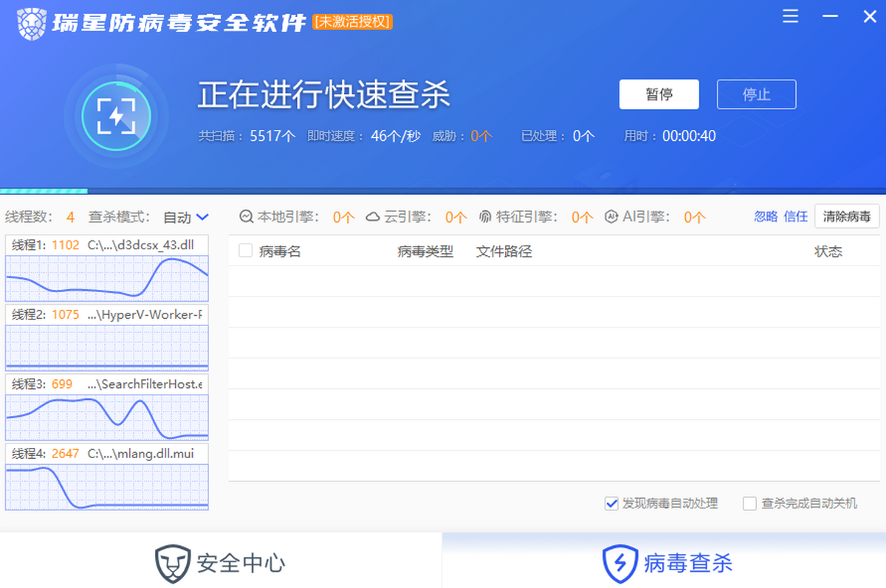Click the 状态 column header
The image size is (886, 588).
[828, 252]
